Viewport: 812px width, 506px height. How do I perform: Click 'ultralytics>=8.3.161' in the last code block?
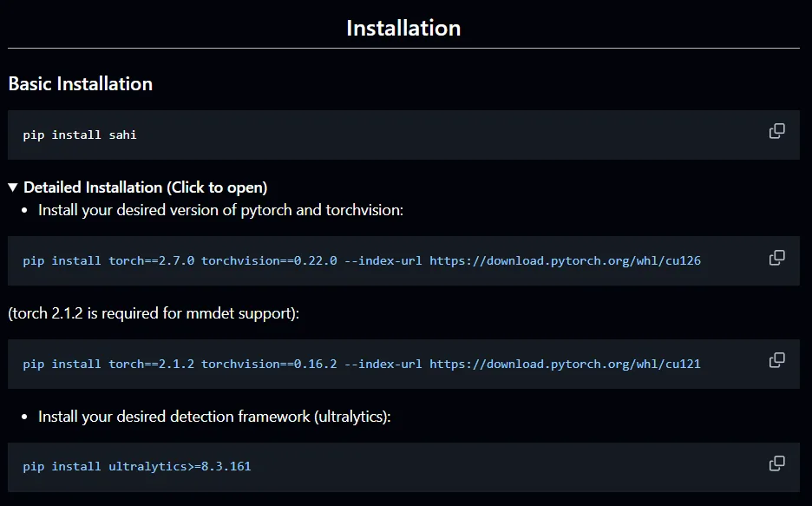[180, 467]
